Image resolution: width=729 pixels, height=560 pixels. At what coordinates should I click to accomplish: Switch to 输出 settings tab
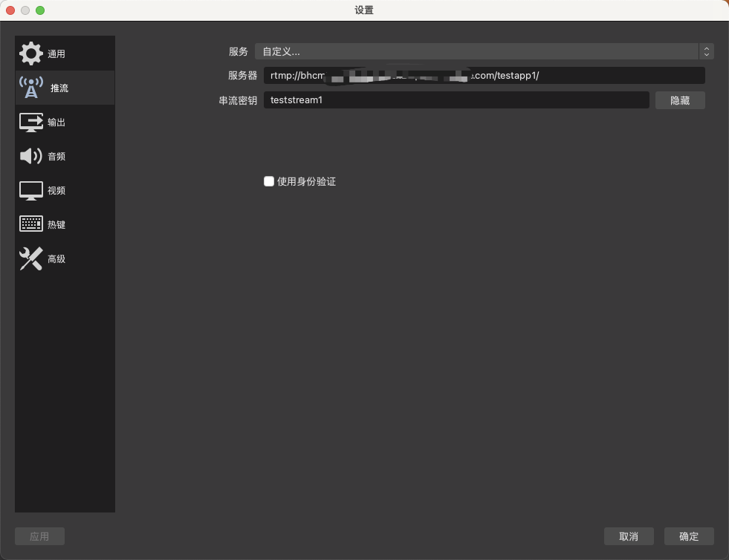[x=65, y=123]
